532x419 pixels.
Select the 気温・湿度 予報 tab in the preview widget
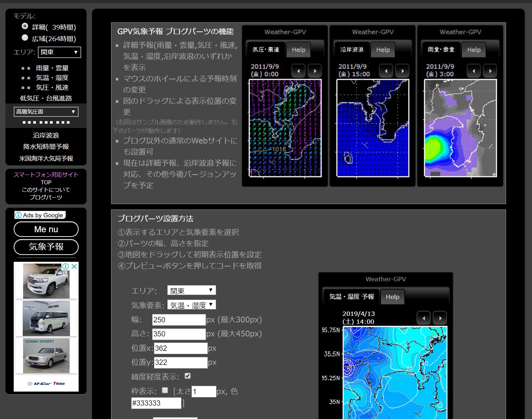click(x=352, y=296)
